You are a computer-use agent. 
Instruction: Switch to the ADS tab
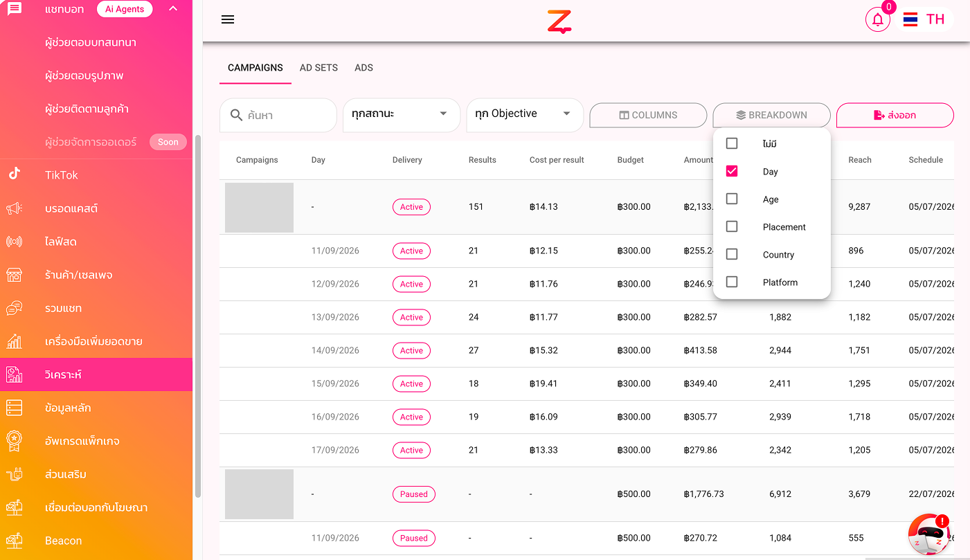click(x=363, y=68)
